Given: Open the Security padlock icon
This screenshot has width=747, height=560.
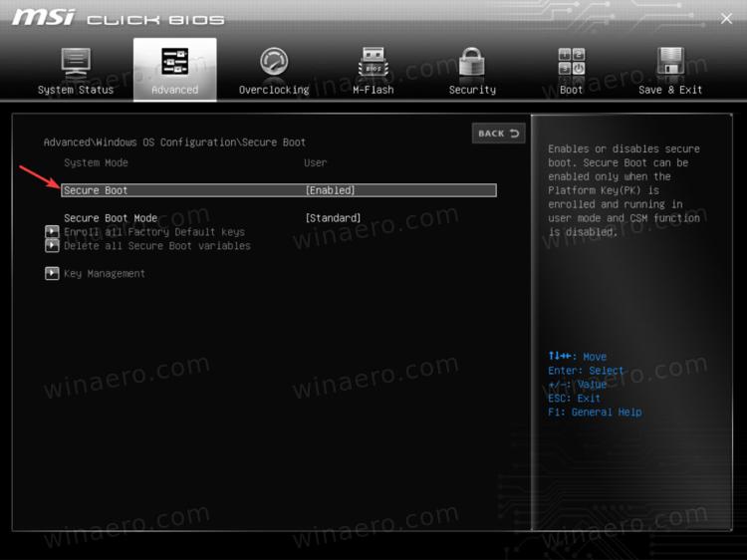Looking at the screenshot, I should 472,62.
